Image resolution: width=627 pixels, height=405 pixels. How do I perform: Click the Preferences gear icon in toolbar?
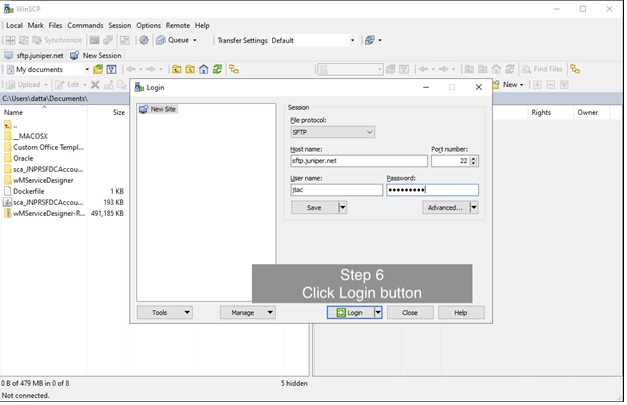coord(144,40)
